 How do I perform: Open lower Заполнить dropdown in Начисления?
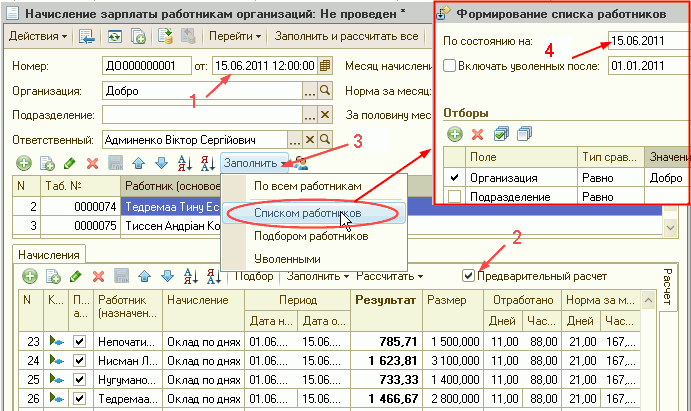[317, 276]
